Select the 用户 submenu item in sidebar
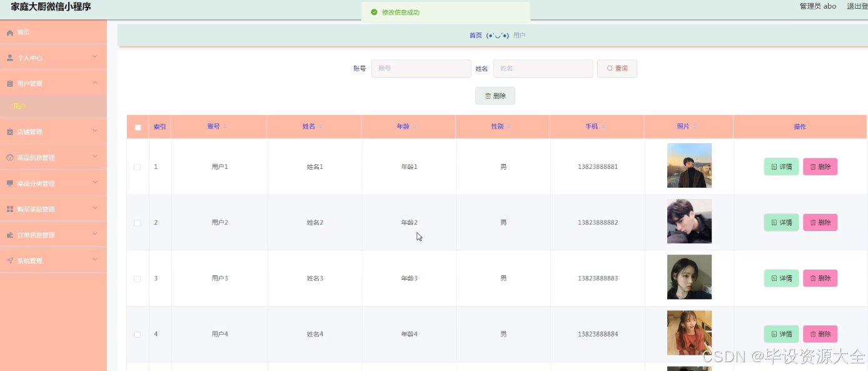 coord(53,106)
